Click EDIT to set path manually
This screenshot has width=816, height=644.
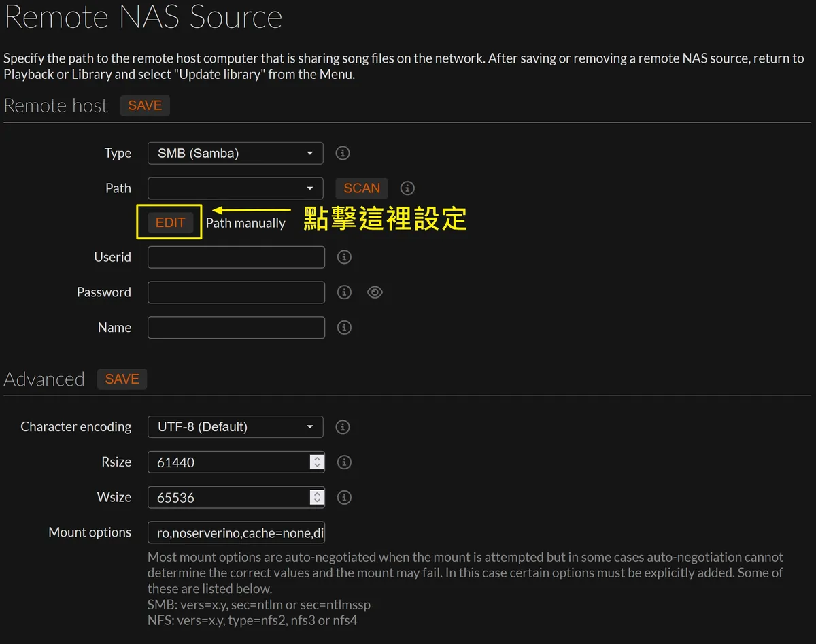170,222
